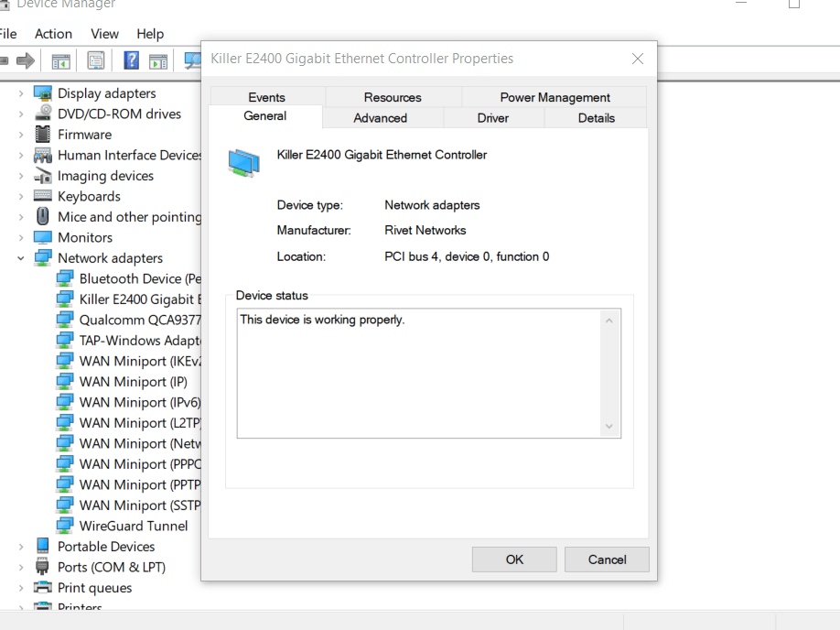Click the Bluetooth Device adapter icon
This screenshot has height=630, width=840.
click(65, 278)
